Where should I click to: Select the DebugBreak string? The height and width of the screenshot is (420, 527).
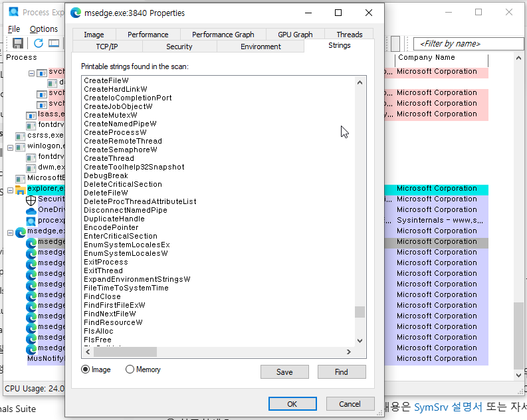[106, 175]
